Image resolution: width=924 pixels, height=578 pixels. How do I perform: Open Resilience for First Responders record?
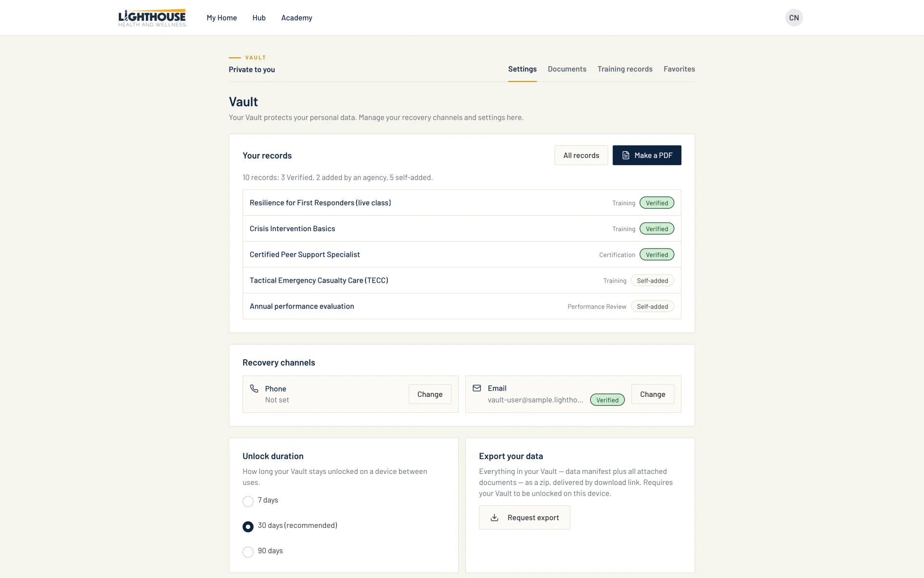[x=462, y=203]
